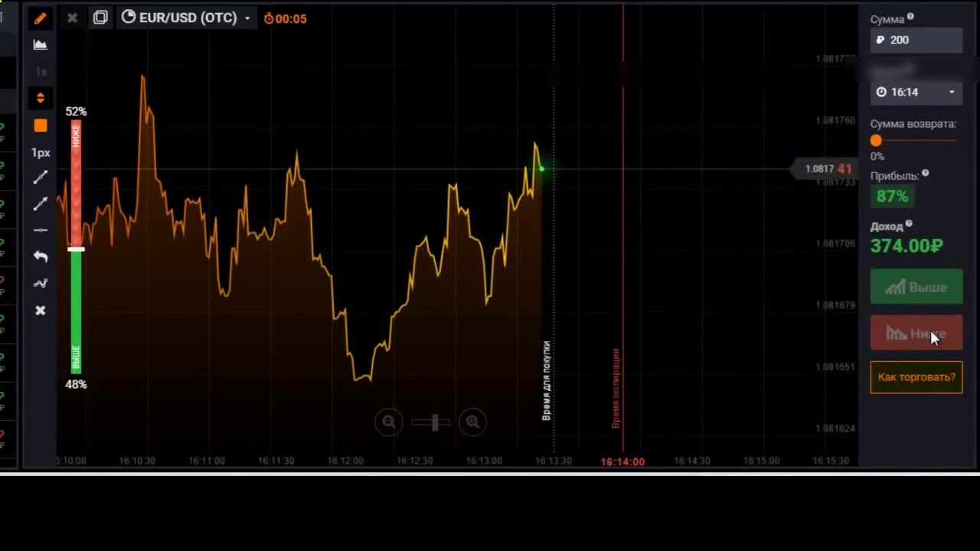Open the Прибыль help question mark
980x551 pixels.
click(925, 174)
